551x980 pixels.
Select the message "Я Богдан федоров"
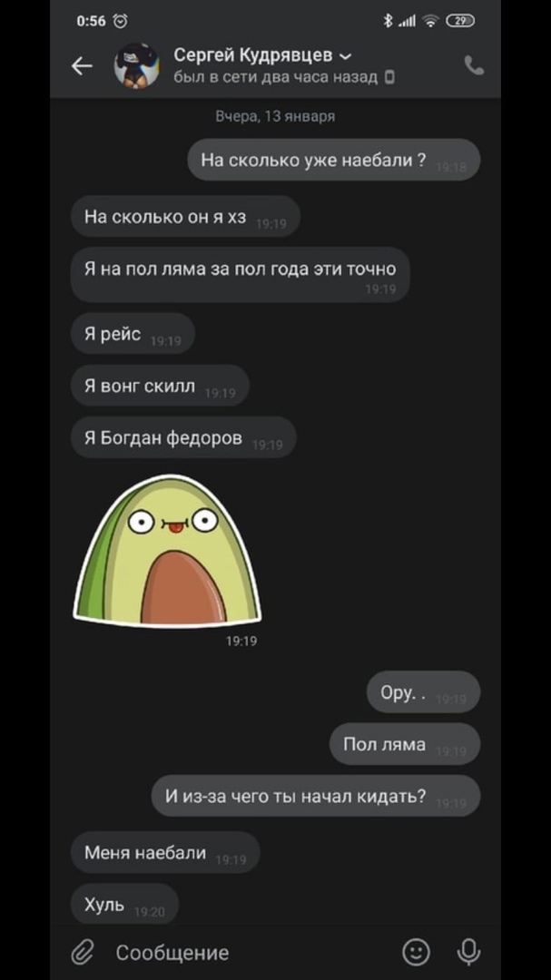click(x=183, y=437)
